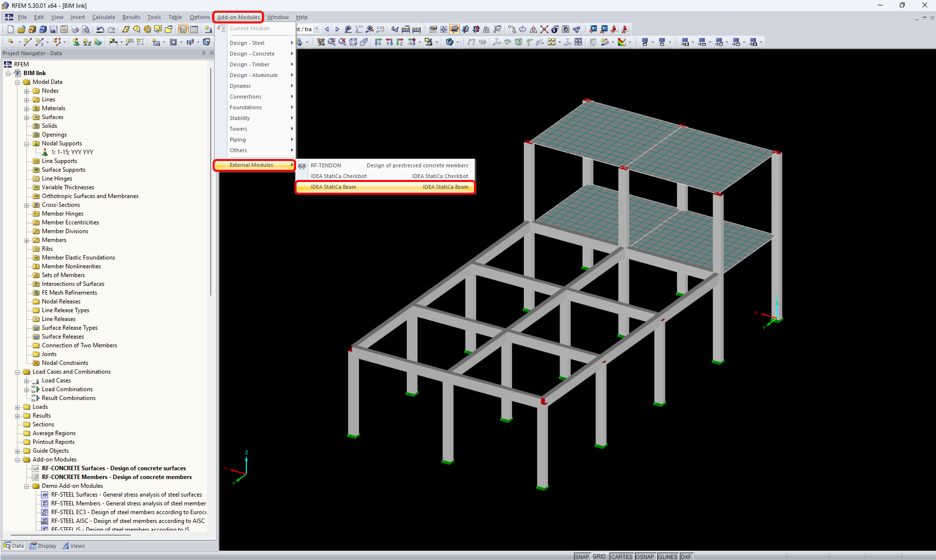
Task: Toggle SNAP in the status bar
Action: pyautogui.click(x=581, y=557)
